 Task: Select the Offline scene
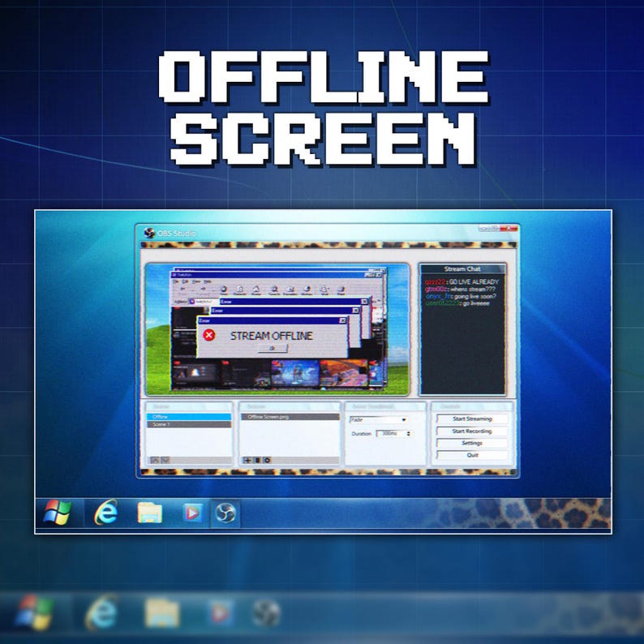pos(189,417)
